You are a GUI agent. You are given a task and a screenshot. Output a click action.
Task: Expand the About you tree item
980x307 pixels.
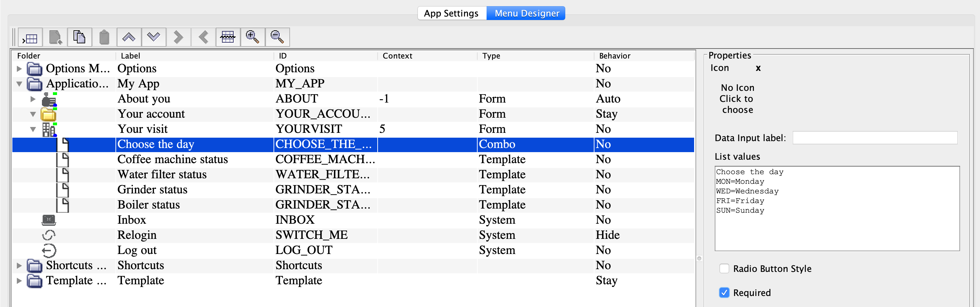click(x=33, y=99)
